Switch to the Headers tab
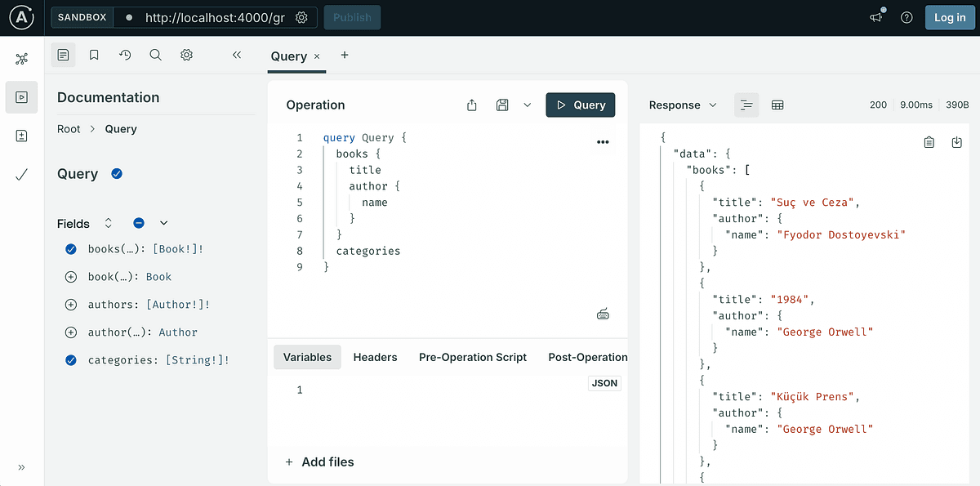980x486 pixels. [375, 357]
